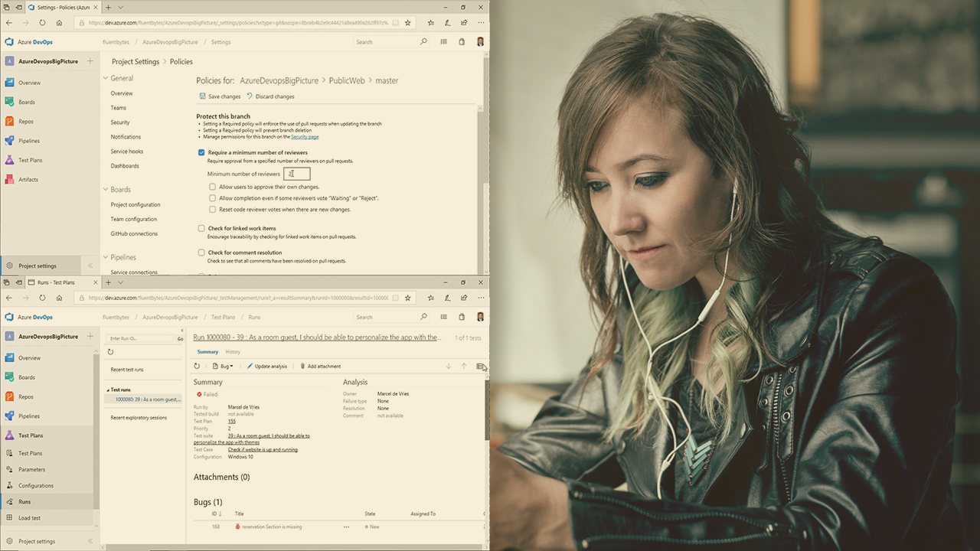Enable Check for comment resolution
Viewport: 980px width, 551px height.
click(x=201, y=253)
